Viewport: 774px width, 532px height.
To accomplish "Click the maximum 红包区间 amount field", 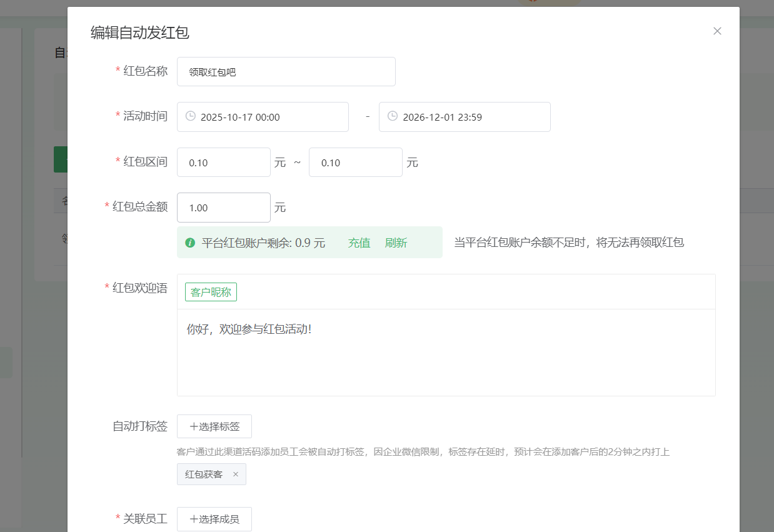I will coord(355,163).
